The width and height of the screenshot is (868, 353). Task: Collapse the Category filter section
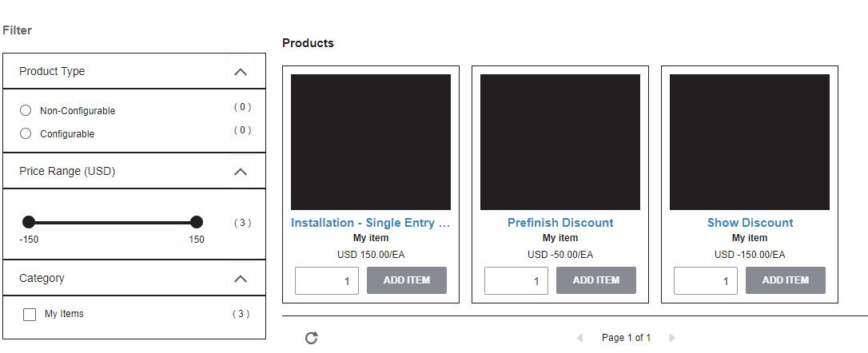coord(240,279)
